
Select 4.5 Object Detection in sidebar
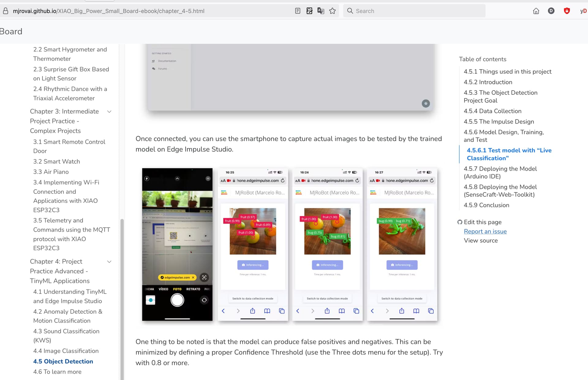coord(63,361)
